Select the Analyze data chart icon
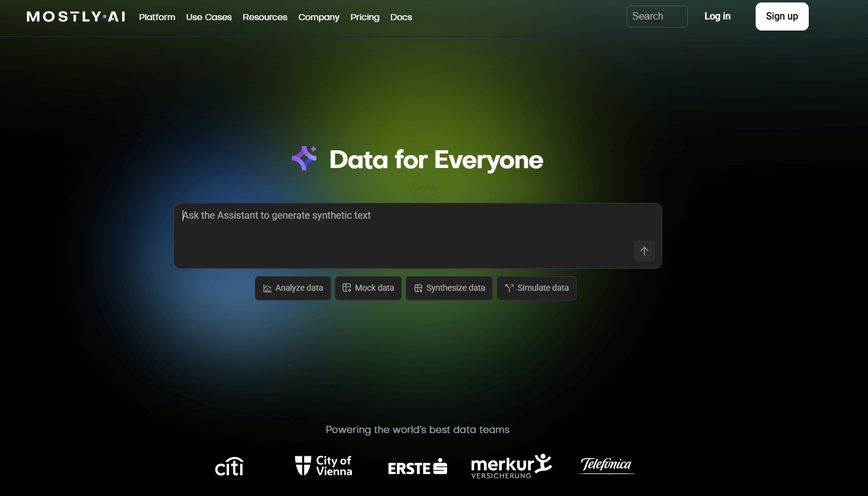 point(266,288)
